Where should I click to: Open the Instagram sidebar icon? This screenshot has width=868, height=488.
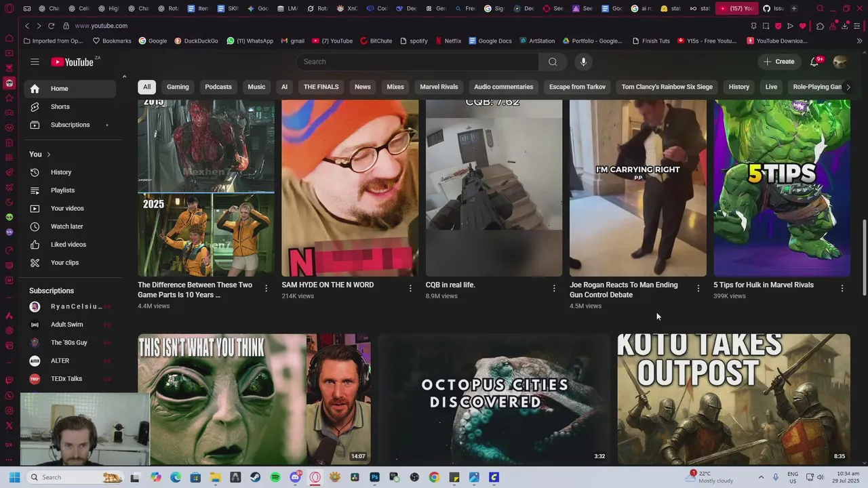(9, 410)
